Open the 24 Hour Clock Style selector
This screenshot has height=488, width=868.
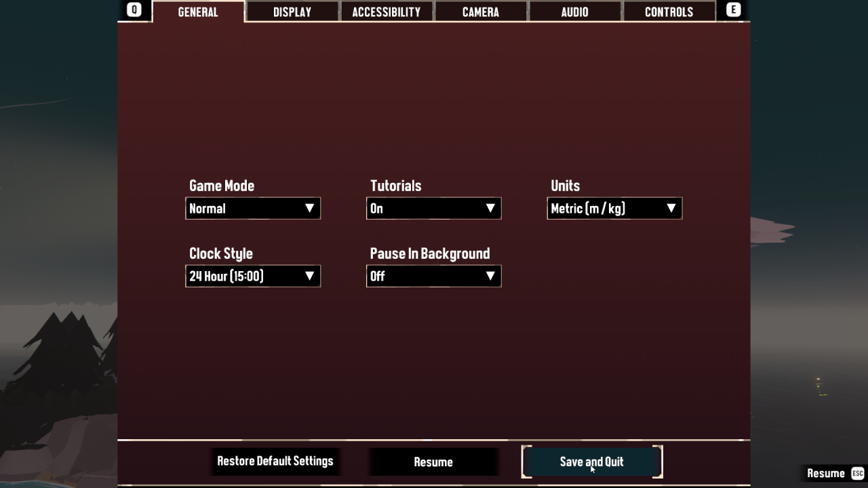(252, 276)
